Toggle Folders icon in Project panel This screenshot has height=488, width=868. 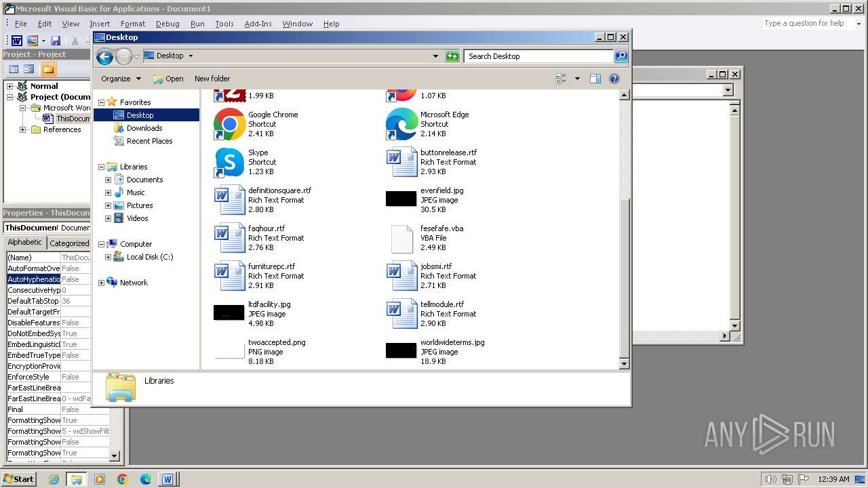[x=48, y=69]
